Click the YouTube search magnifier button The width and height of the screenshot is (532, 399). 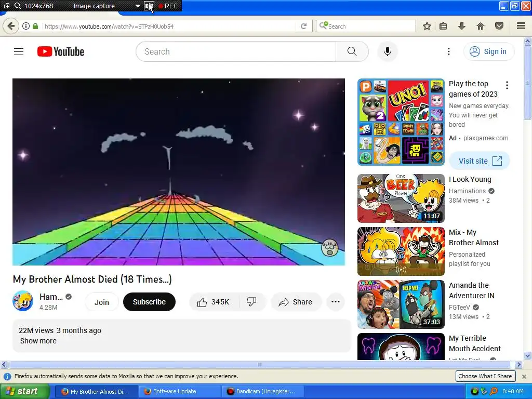coord(352,51)
